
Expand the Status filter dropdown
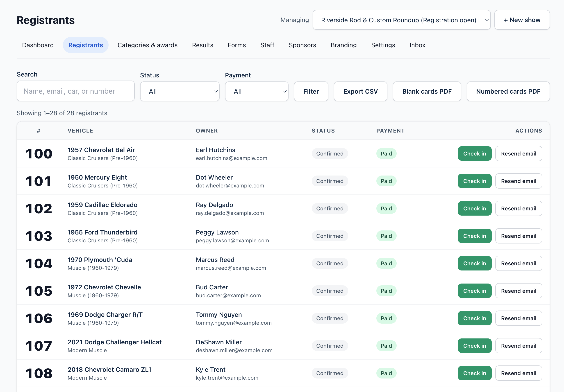180,91
